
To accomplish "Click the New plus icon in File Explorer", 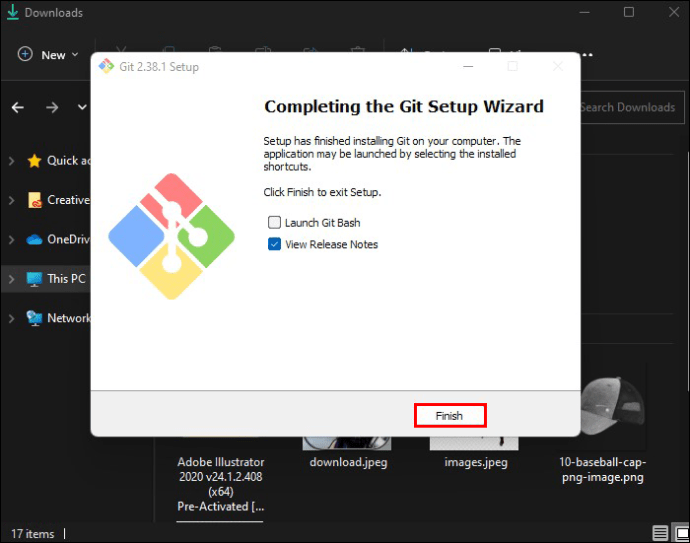I will click(25, 54).
